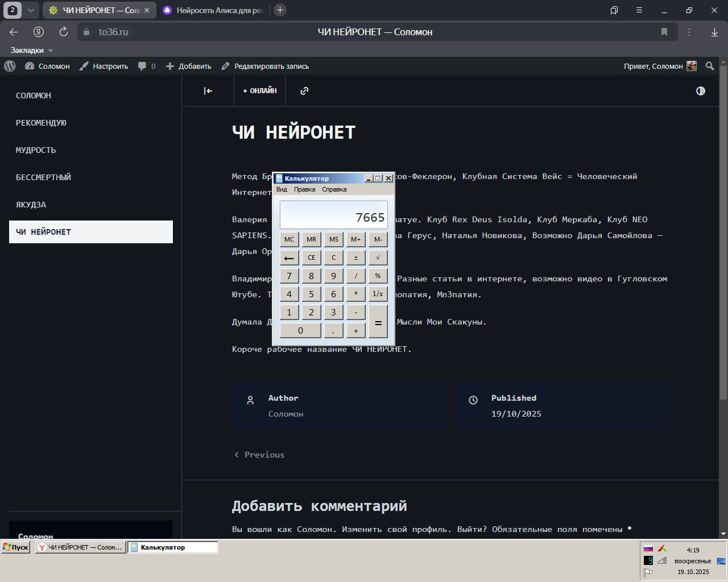Open the browser three-dot menu
Screen dimensions: 728x582
(689, 32)
